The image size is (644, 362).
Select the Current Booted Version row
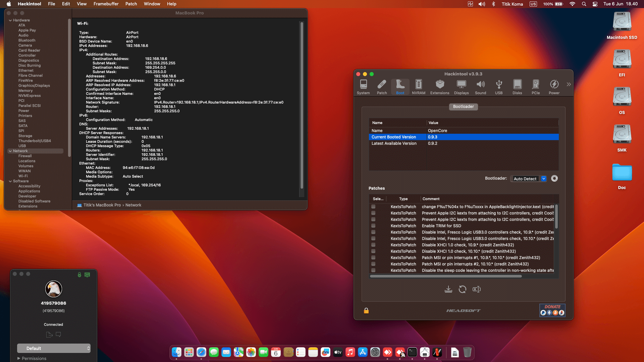(464, 137)
